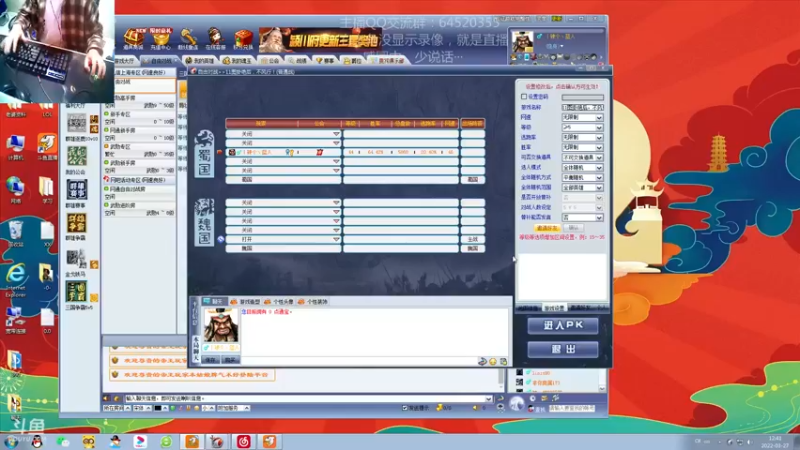Open the 斗鱼直播 desktop icon

coord(47,147)
